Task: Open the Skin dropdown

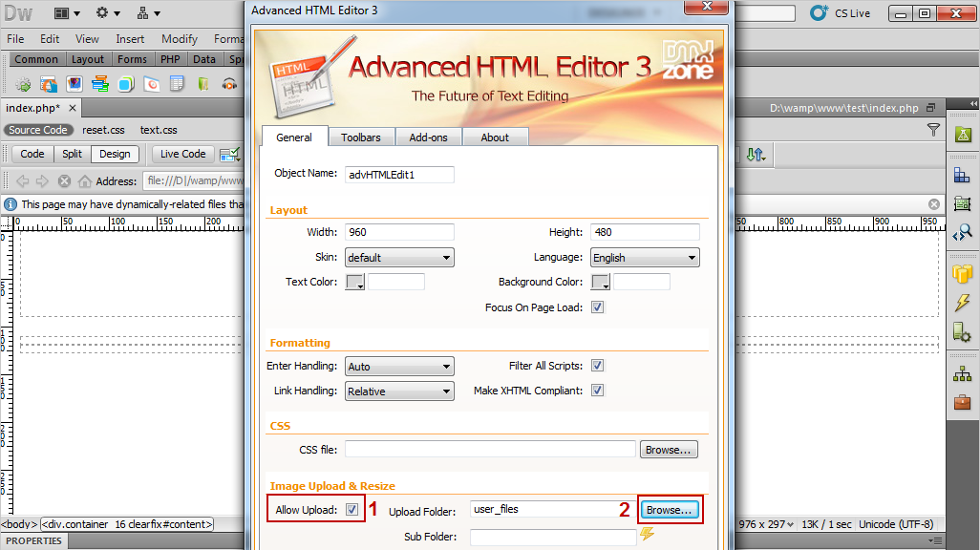Action: click(x=399, y=258)
